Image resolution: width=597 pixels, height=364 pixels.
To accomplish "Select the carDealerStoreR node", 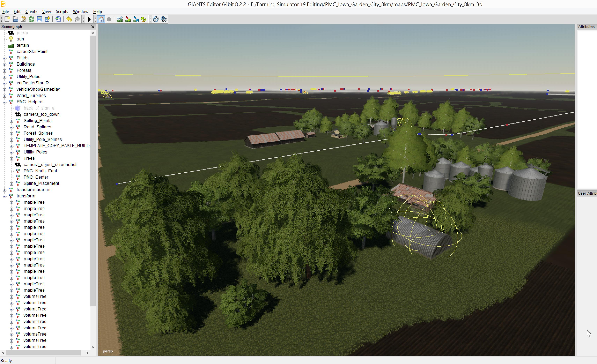I will click(x=33, y=83).
